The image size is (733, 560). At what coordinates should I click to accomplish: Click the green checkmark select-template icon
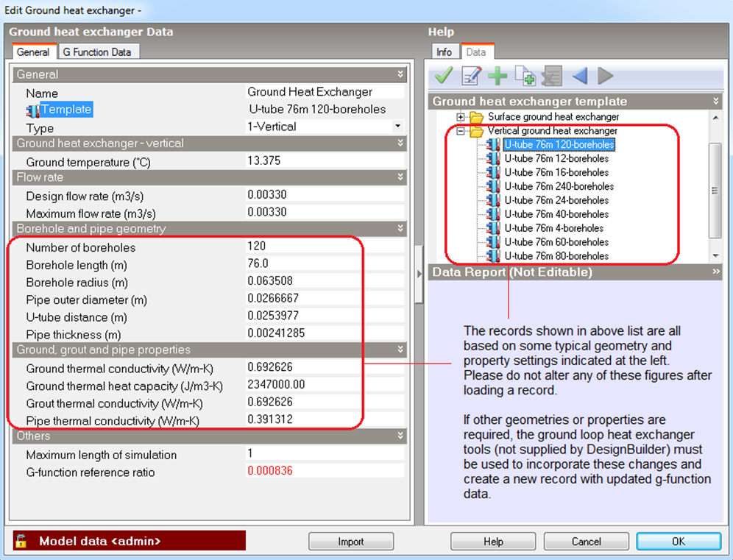pos(444,76)
